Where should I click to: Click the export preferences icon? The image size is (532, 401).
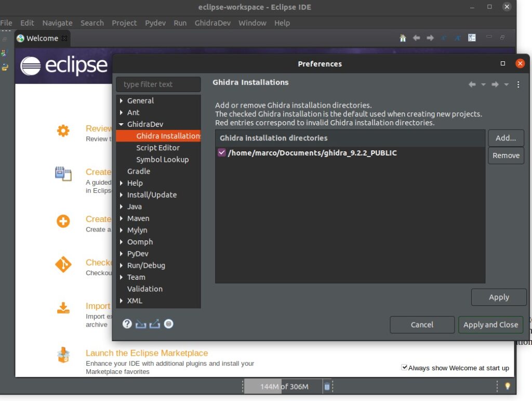point(154,324)
